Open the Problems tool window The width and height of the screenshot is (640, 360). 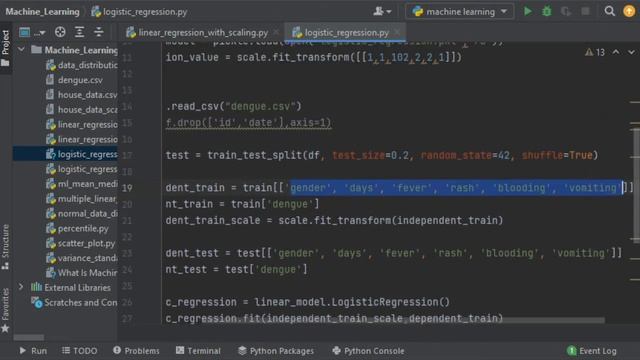pyautogui.click(x=136, y=351)
